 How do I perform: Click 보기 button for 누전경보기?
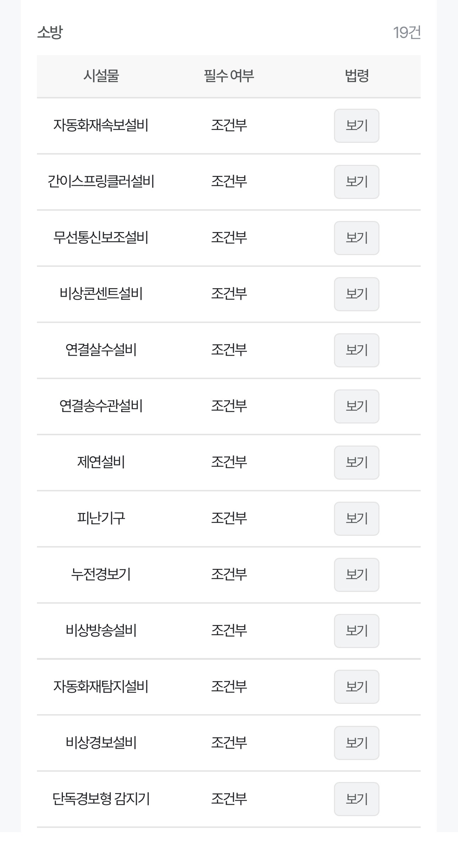tap(356, 575)
